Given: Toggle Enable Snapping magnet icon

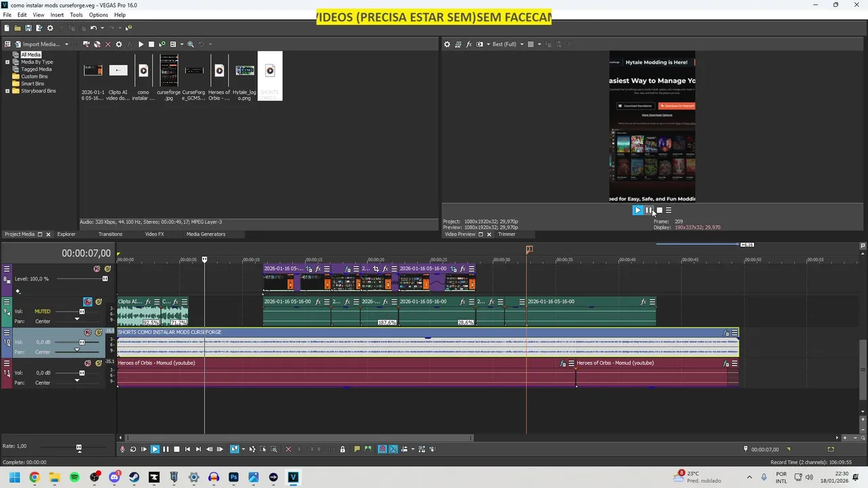Looking at the screenshot, I should click(x=382, y=449).
